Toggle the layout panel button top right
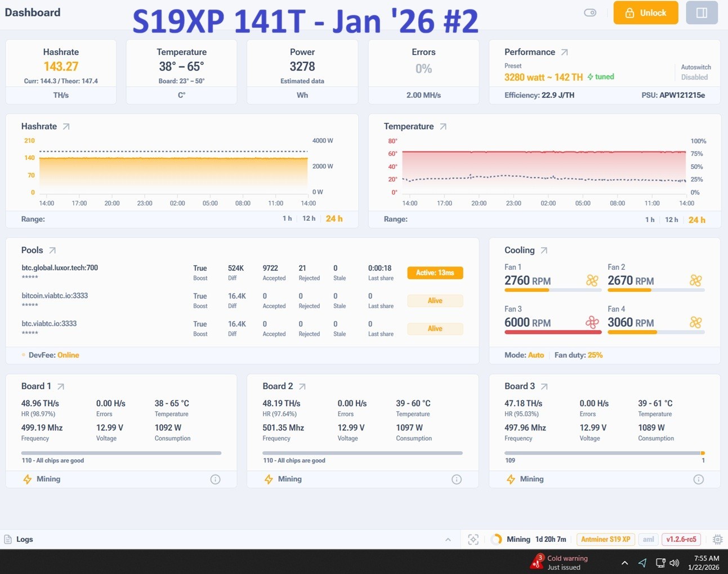 (701, 12)
